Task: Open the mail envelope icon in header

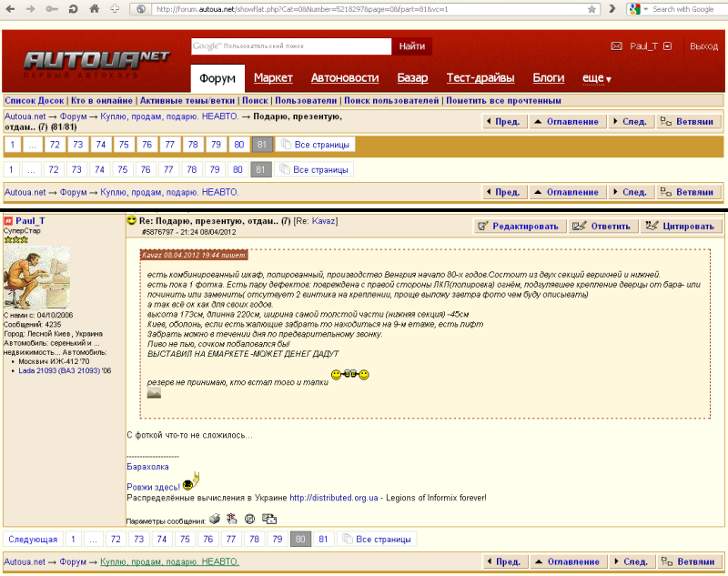Action: (616, 46)
